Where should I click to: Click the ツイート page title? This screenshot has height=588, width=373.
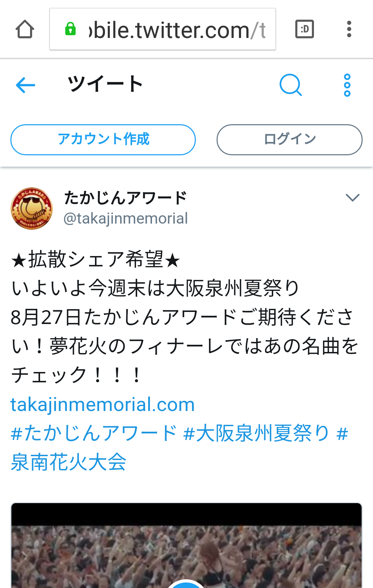[105, 84]
